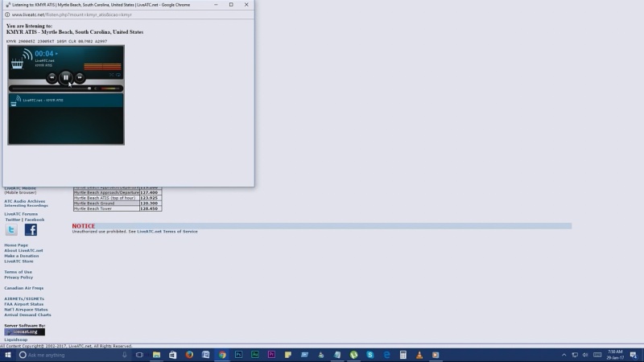Mute using the player speaker icon
644x362 pixels.
95,88
